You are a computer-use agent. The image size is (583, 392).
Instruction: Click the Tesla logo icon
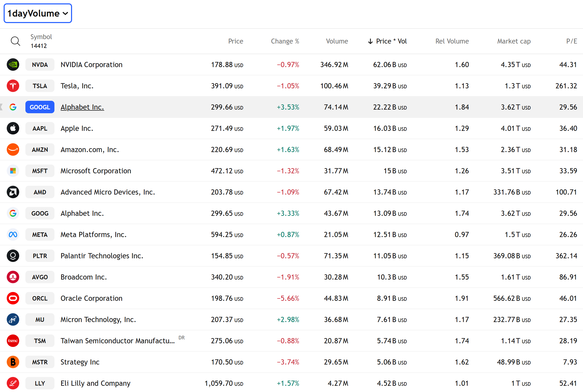(13, 86)
